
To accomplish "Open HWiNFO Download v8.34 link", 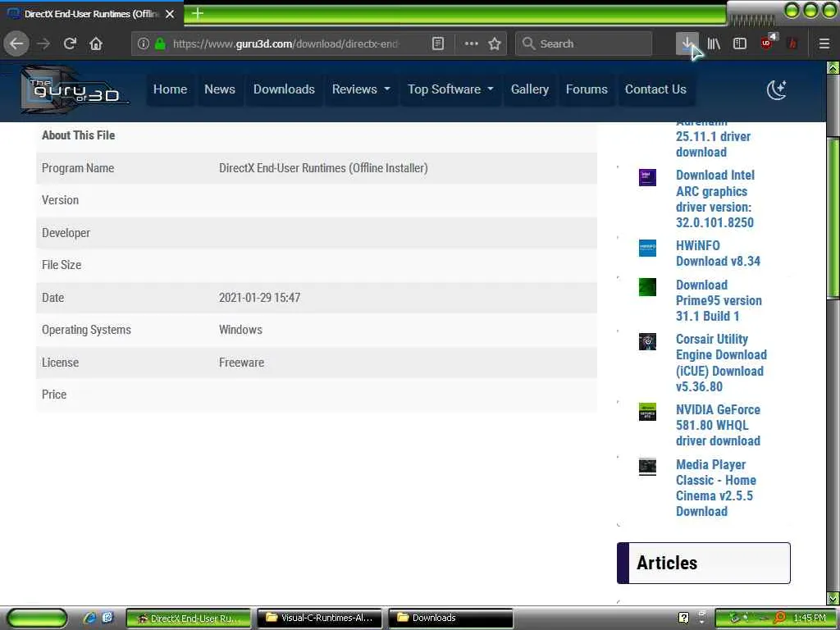I will pos(718,253).
